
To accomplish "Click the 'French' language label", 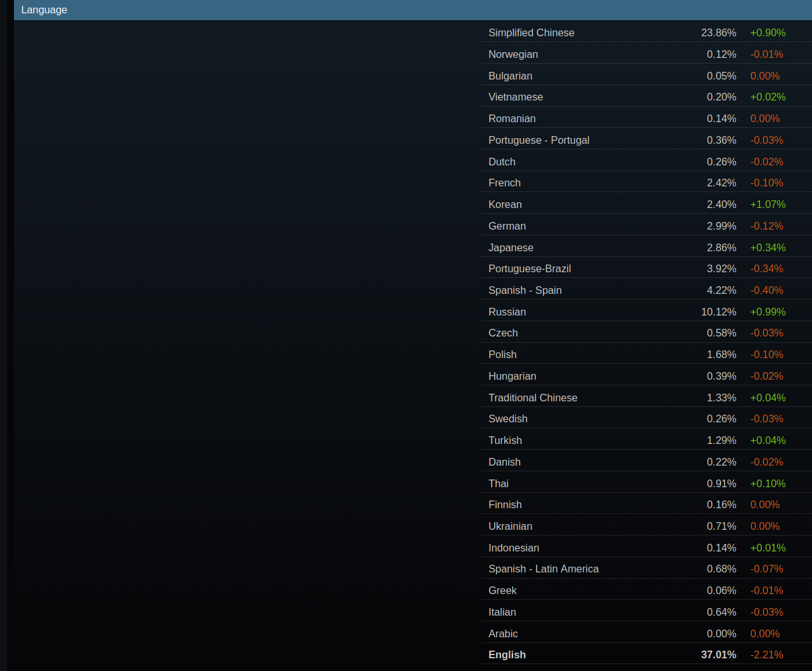I will click(504, 183).
